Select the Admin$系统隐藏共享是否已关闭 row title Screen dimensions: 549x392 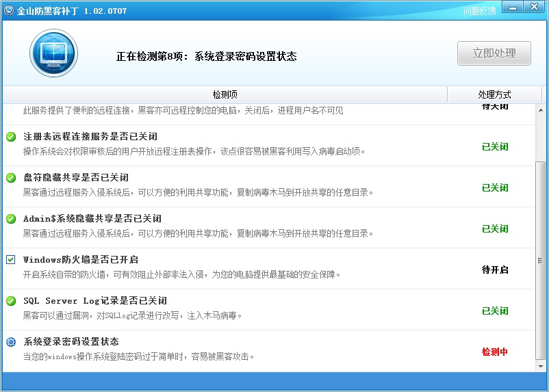click(x=92, y=219)
